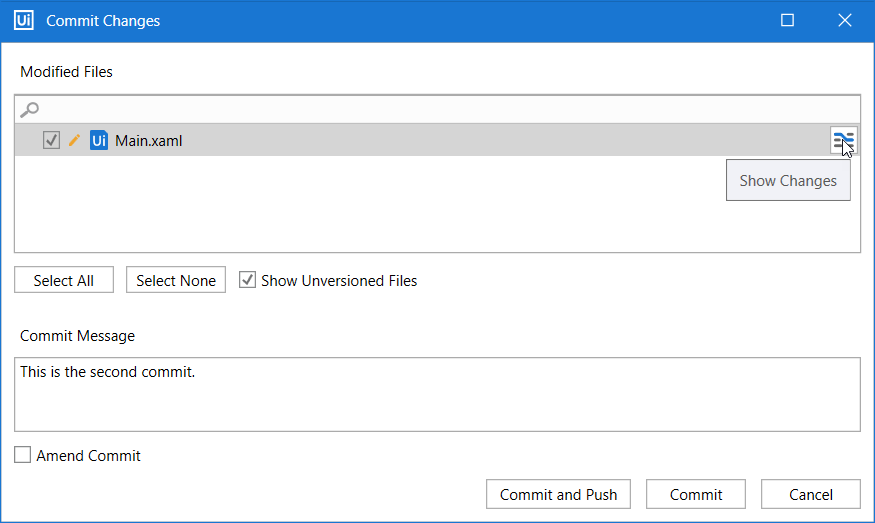This screenshot has height=523, width=875.
Task: Click the Commit and Push button
Action: coord(558,494)
